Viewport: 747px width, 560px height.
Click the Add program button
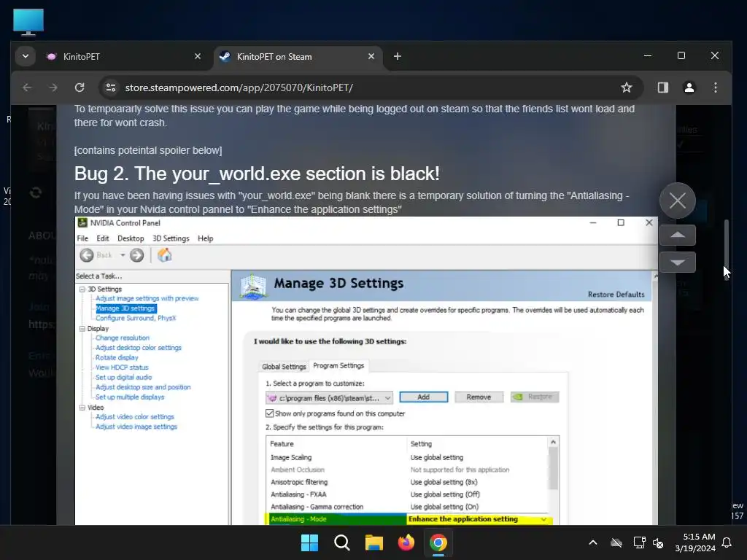coord(424,397)
